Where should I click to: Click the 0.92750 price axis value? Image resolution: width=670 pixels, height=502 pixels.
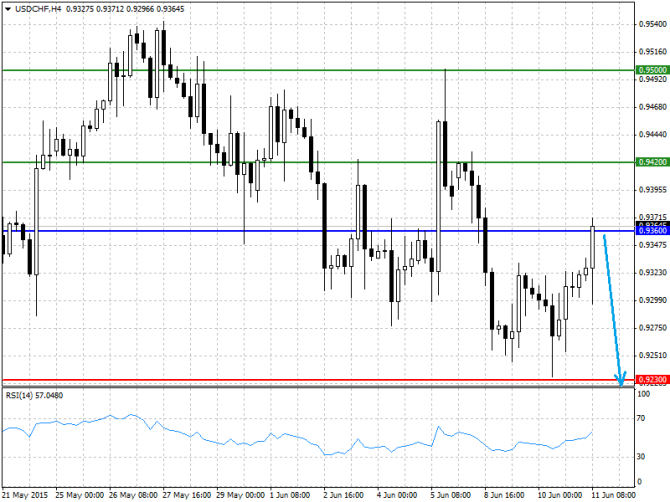click(653, 328)
